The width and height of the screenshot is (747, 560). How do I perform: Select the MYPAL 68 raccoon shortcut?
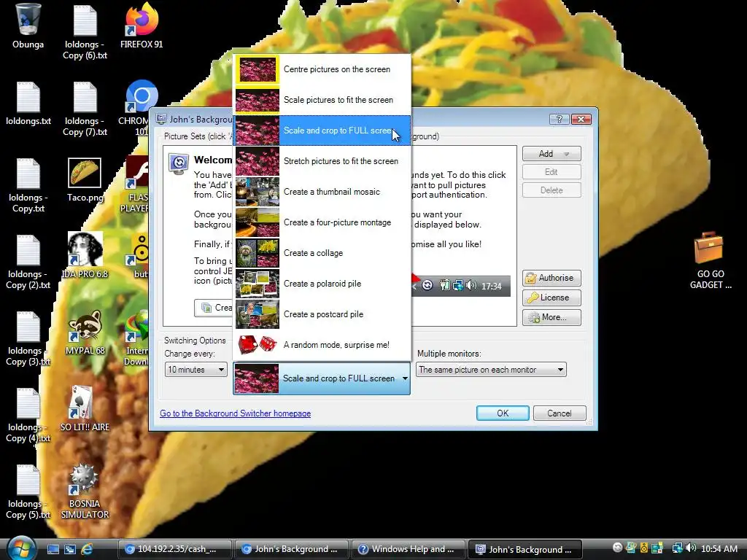pyautogui.click(x=85, y=332)
